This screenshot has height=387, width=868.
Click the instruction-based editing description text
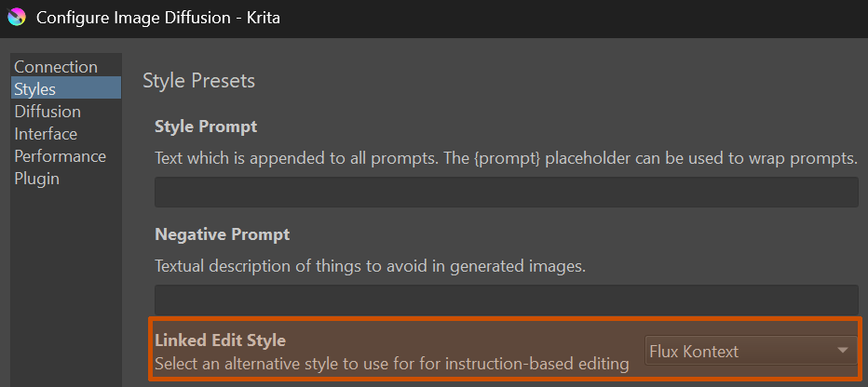click(391, 364)
